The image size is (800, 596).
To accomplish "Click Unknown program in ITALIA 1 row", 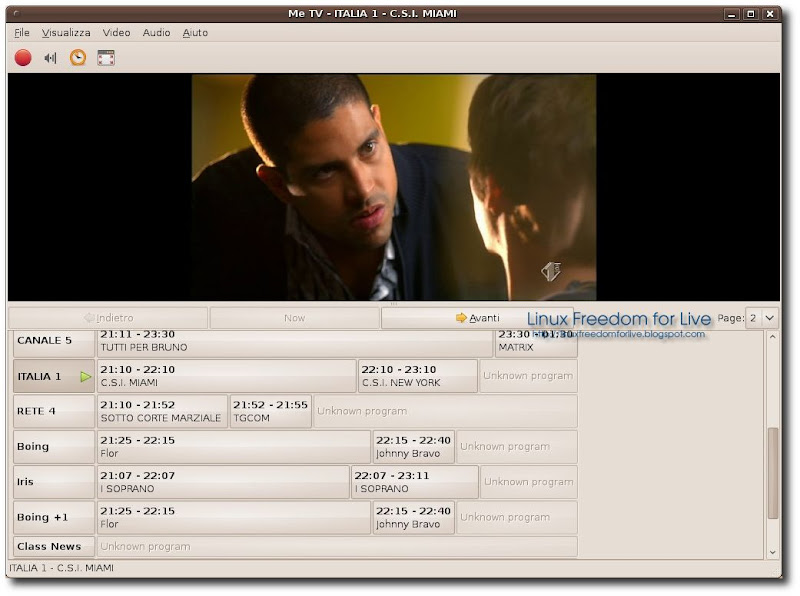I will (529, 376).
